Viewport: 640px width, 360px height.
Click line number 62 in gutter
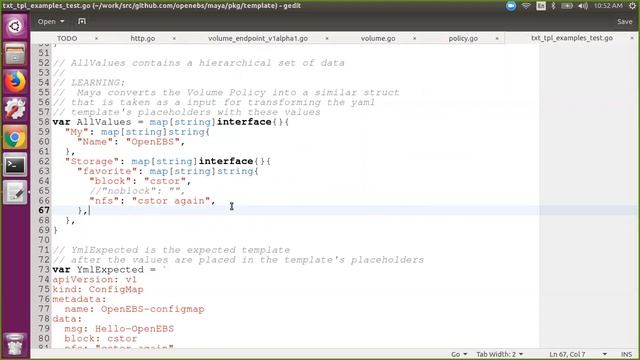tap(44, 161)
